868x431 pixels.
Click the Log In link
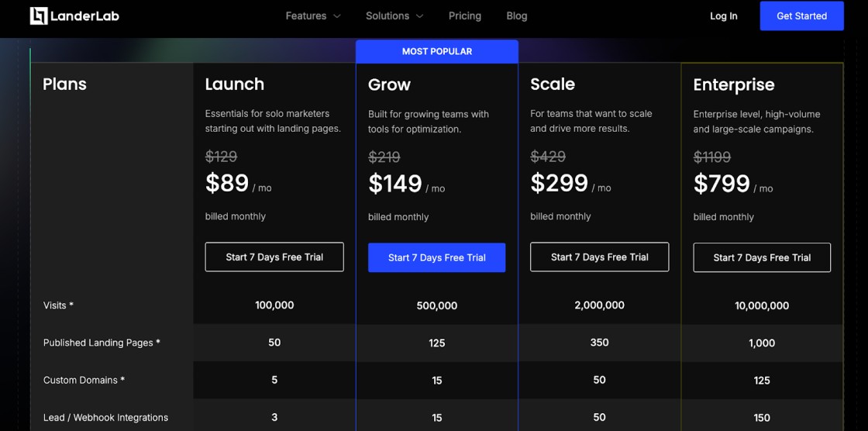click(x=723, y=16)
